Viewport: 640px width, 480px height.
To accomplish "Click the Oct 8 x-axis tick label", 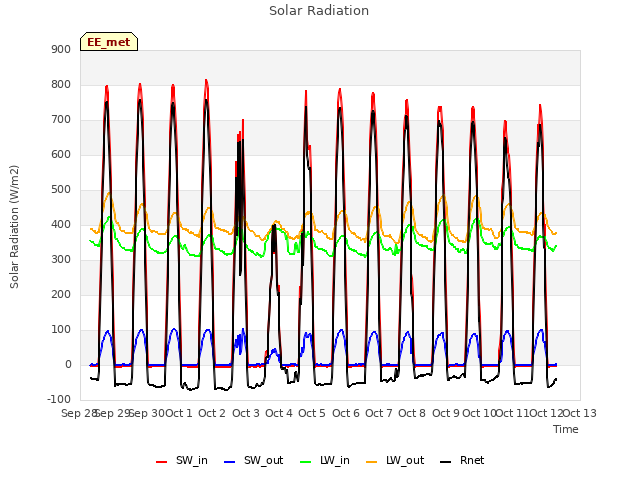I will pyautogui.click(x=412, y=413).
